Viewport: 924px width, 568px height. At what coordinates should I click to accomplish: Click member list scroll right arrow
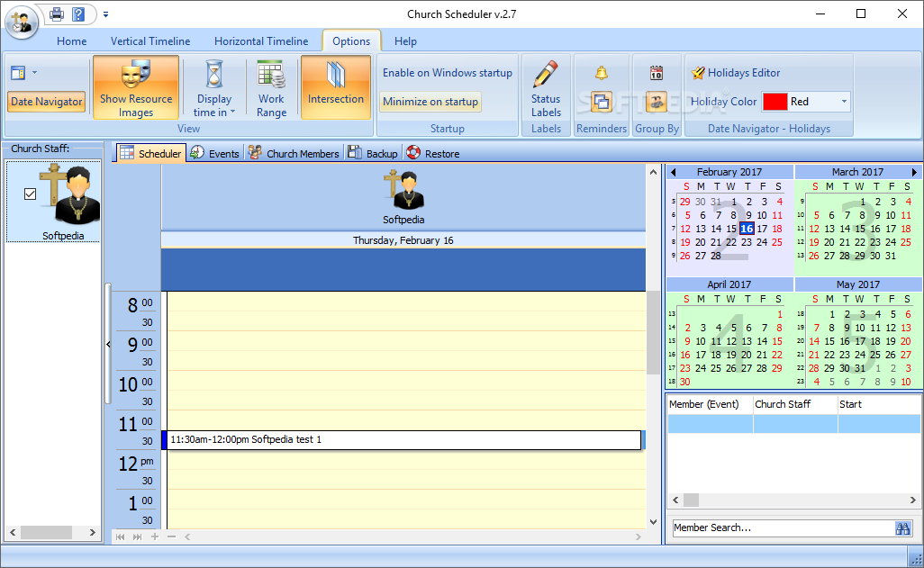click(913, 500)
